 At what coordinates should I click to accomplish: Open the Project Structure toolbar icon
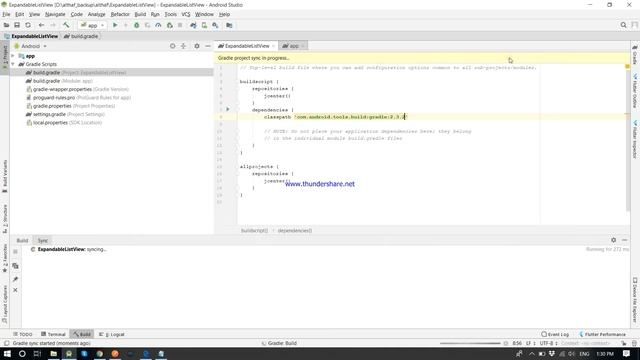click(x=229, y=25)
